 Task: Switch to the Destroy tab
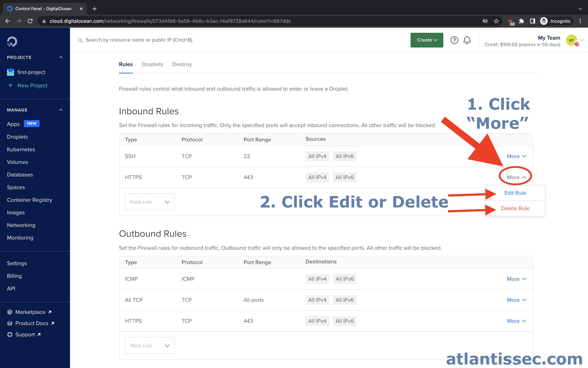click(x=182, y=64)
